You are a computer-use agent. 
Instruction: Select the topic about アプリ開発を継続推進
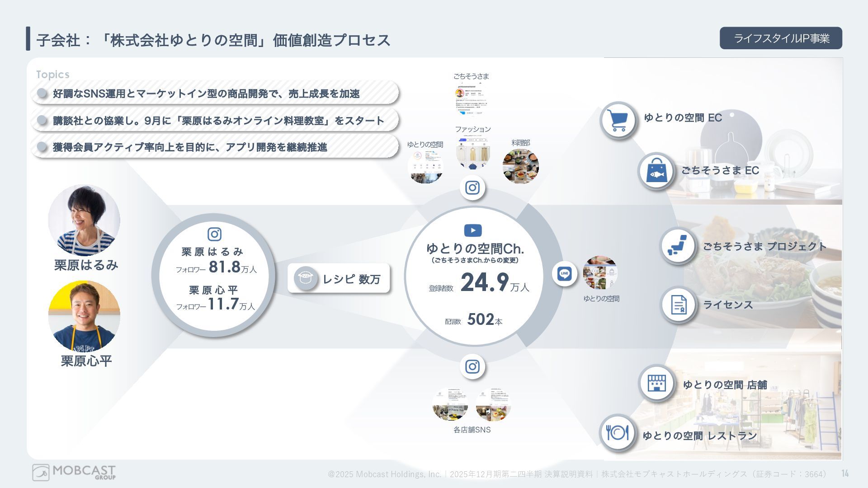[x=215, y=147]
